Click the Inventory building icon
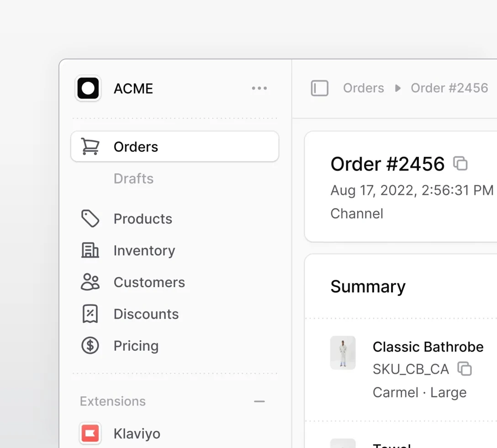This screenshot has width=497, height=448. pyautogui.click(x=90, y=251)
